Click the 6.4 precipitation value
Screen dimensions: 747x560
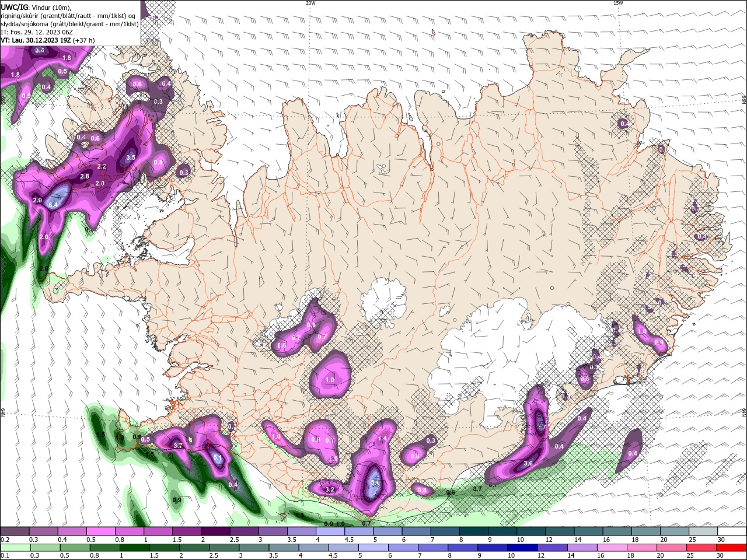[53, 205]
